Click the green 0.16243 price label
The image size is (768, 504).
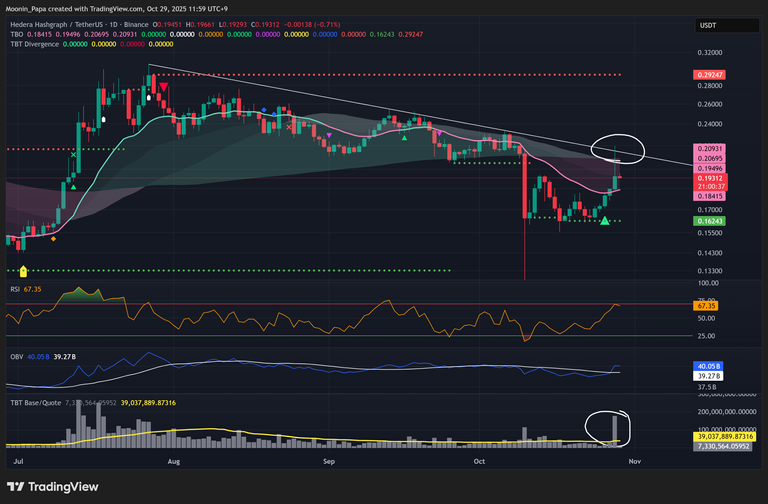[709, 220]
